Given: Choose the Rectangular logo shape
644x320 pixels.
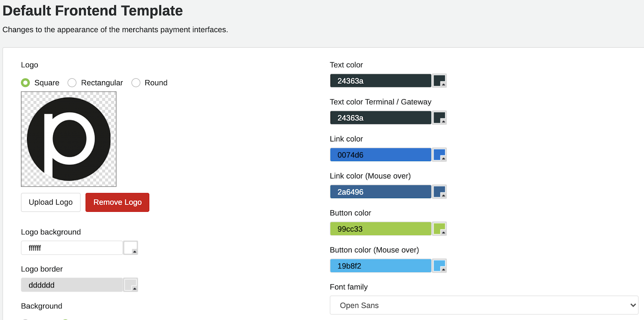Looking at the screenshot, I should [72, 83].
